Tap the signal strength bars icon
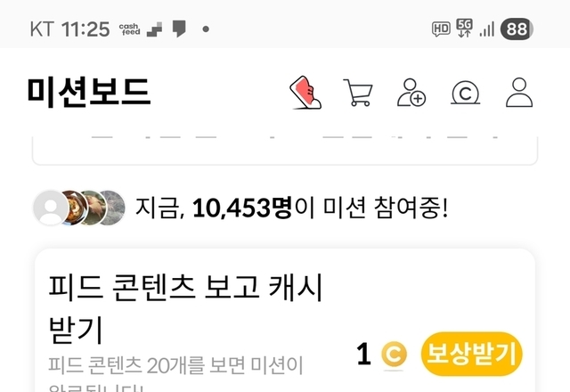This screenshot has width=570, height=392. pyautogui.click(x=487, y=29)
